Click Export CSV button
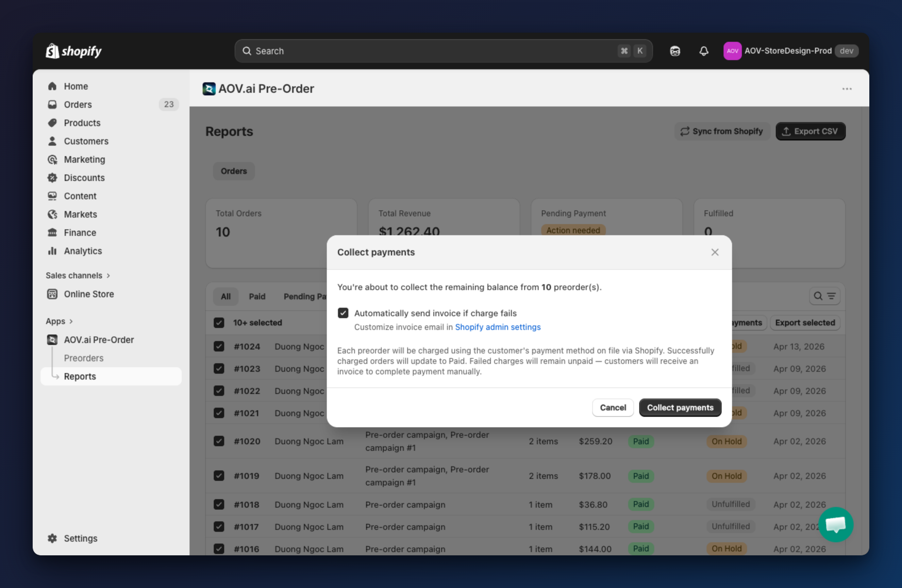 810,131
